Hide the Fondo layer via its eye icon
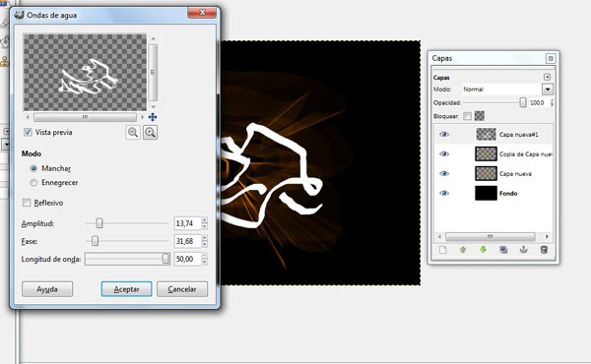This screenshot has width=591, height=364. click(x=444, y=193)
